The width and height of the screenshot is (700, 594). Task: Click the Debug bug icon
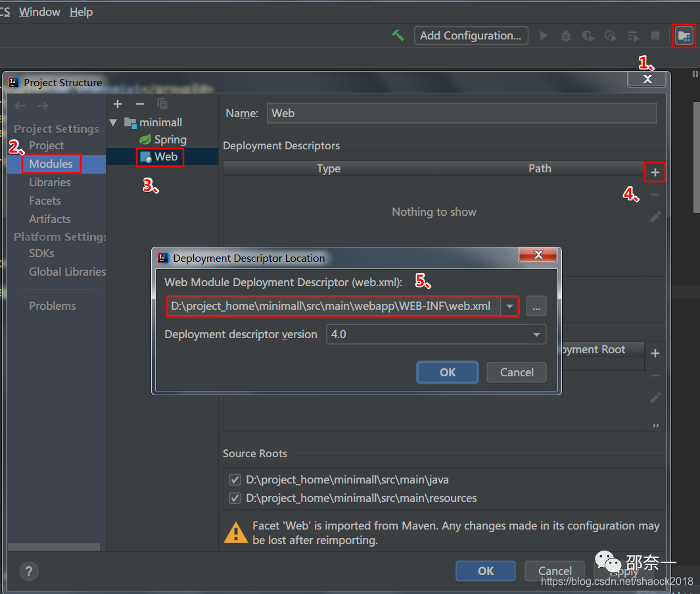click(566, 36)
